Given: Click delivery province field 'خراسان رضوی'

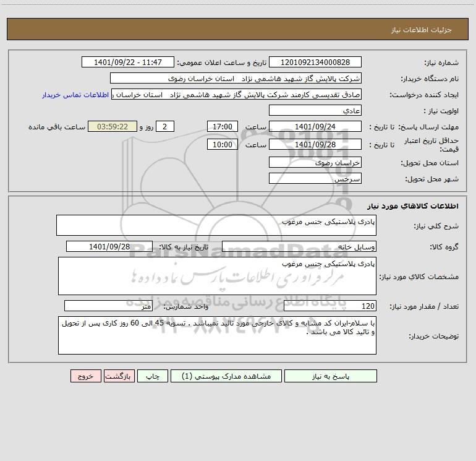Looking at the screenshot, I should pyautogui.click(x=315, y=162).
